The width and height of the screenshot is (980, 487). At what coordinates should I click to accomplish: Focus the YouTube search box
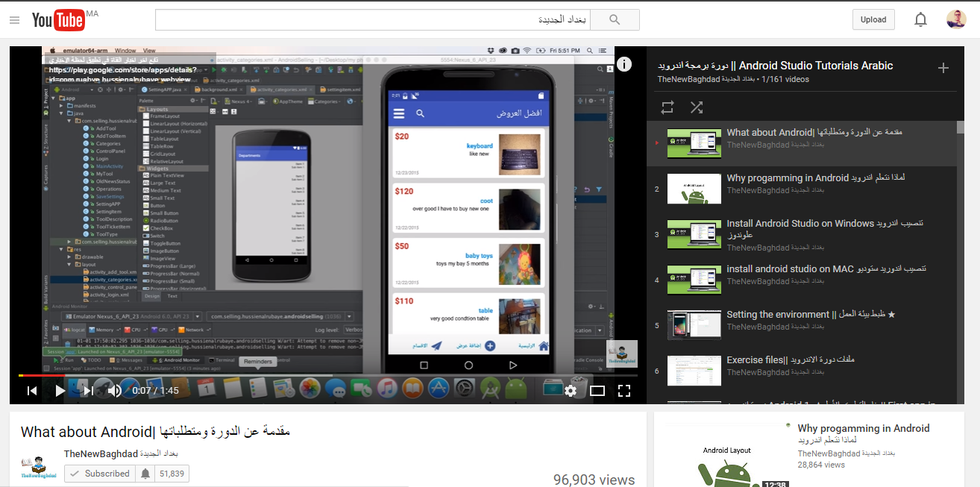click(x=373, y=20)
